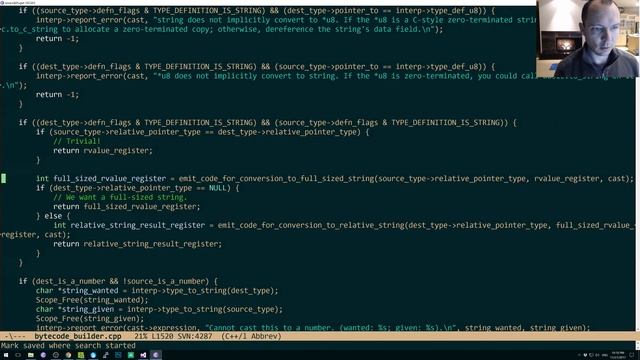The width and height of the screenshot is (640, 360).
Task: Click 'char *string_given' declaration
Action: tap(75, 309)
